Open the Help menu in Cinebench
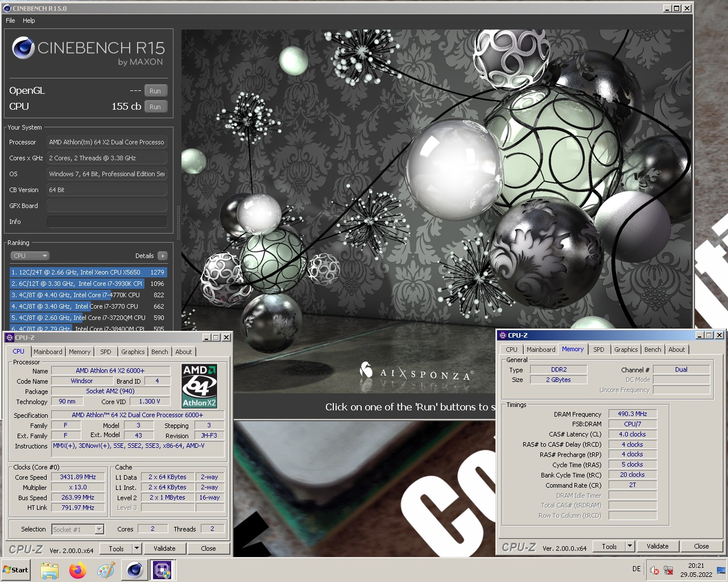728x582 pixels. (x=29, y=20)
